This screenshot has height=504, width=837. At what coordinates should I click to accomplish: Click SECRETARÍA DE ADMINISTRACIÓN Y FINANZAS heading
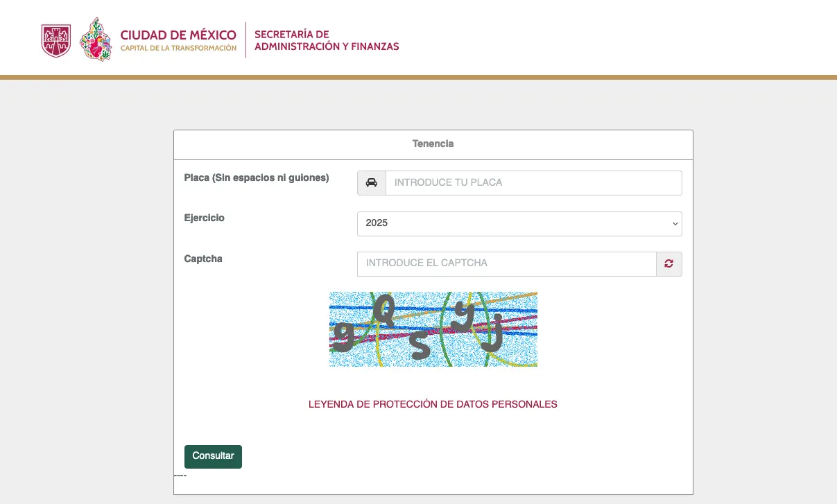(x=326, y=40)
